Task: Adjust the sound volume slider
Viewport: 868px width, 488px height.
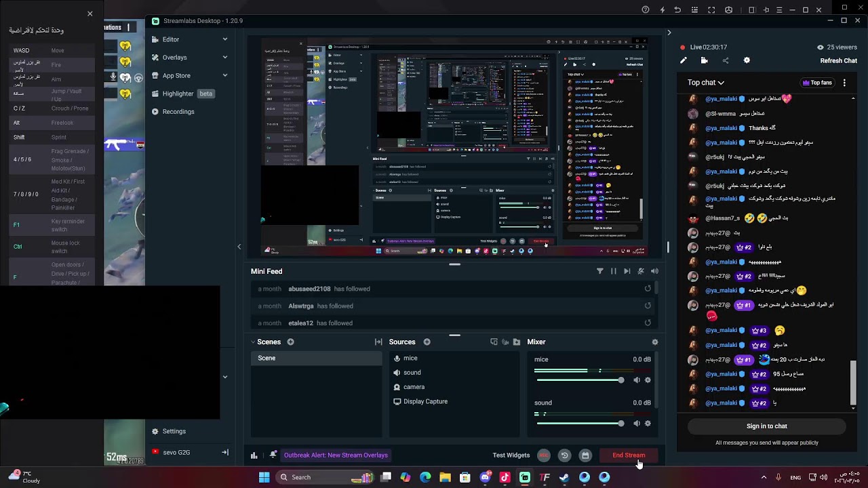Action: [580, 424]
